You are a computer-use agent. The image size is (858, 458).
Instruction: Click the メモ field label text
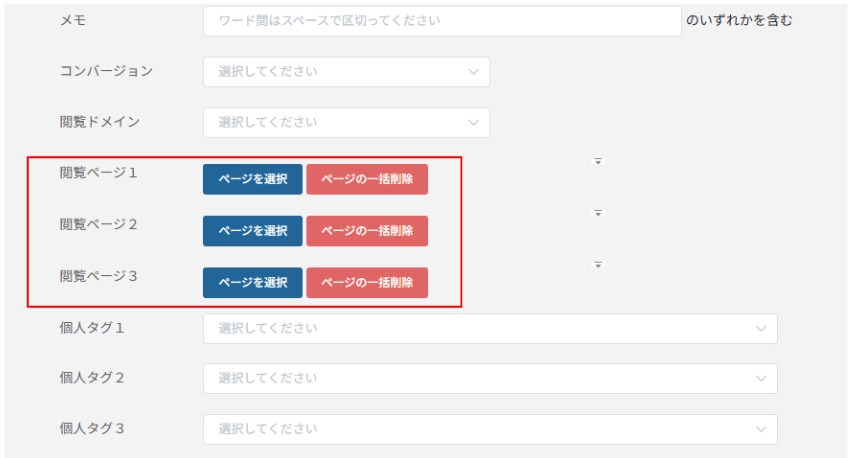[x=73, y=20]
